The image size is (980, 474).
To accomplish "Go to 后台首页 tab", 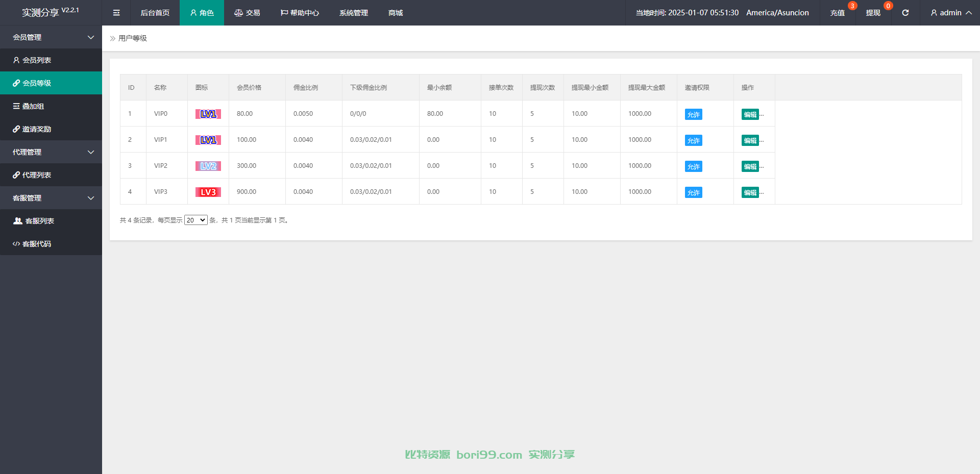I will (x=155, y=13).
